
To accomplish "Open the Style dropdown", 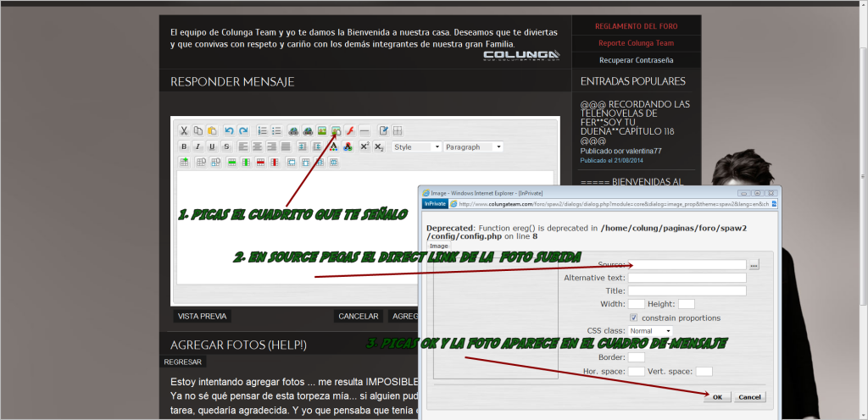I will pos(416,146).
